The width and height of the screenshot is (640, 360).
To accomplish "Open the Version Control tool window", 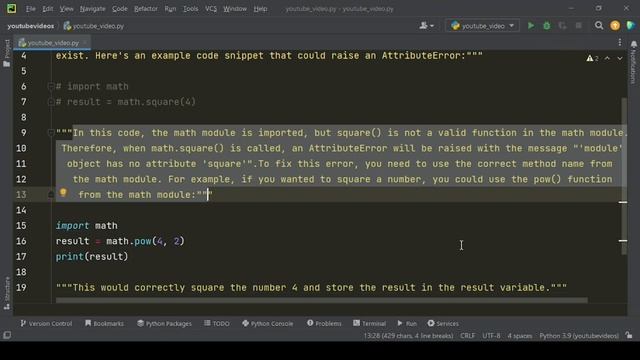I will pyautogui.click(x=46, y=323).
